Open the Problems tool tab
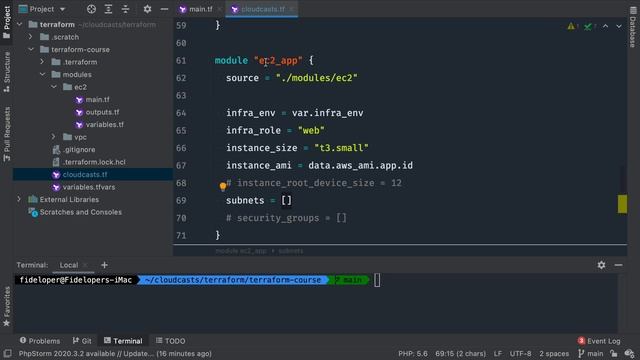This screenshot has width=640, height=360. pyautogui.click(x=40, y=340)
